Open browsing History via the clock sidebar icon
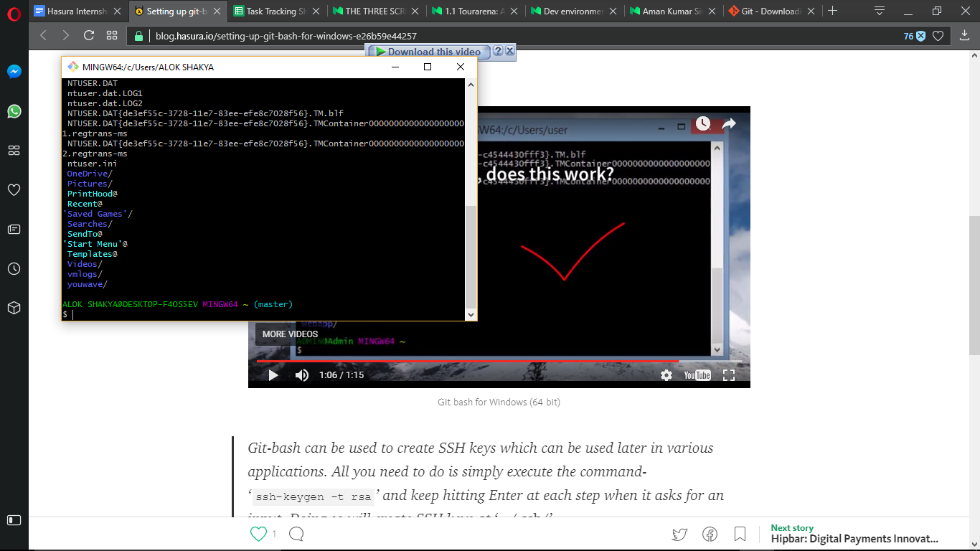 14,269
